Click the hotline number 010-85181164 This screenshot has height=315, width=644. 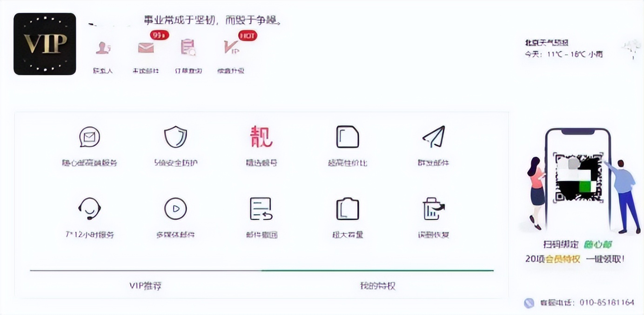[x=607, y=302]
